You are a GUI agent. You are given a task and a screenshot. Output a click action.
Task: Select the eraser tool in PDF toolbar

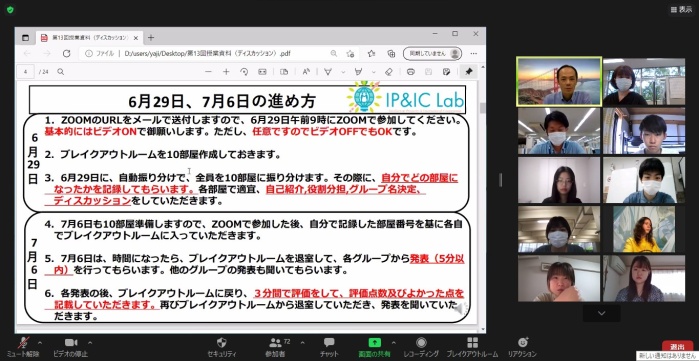coord(388,72)
